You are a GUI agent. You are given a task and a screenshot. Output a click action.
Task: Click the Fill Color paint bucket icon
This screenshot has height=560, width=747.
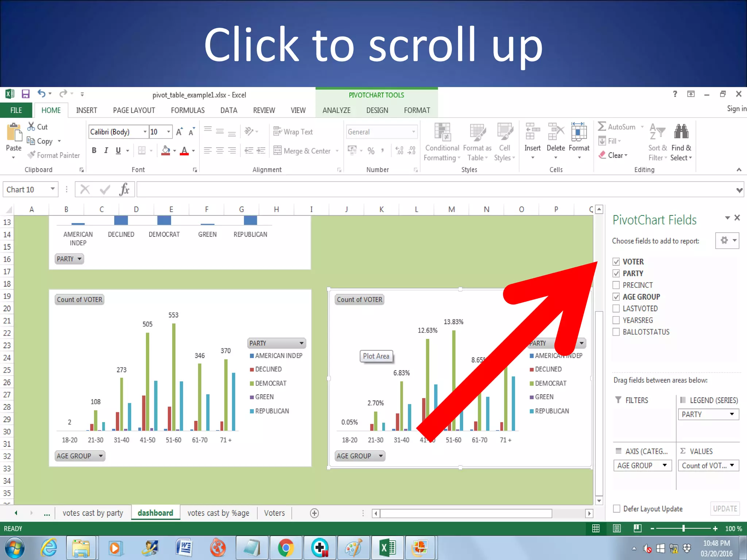pyautogui.click(x=166, y=150)
